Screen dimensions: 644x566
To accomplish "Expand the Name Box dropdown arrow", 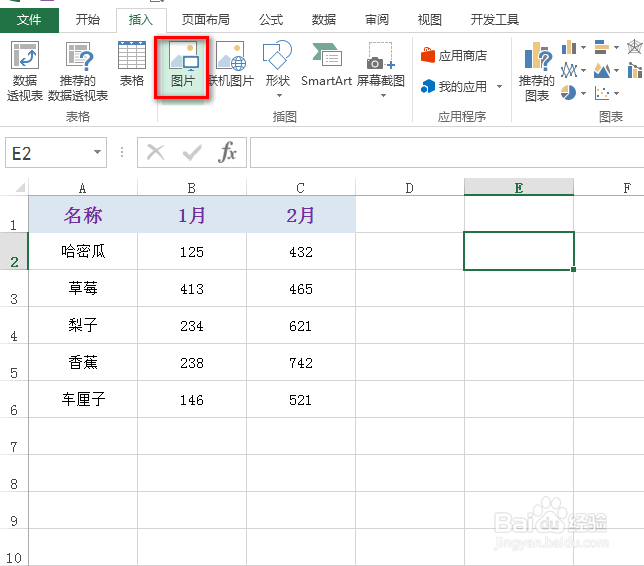I will click(97, 152).
